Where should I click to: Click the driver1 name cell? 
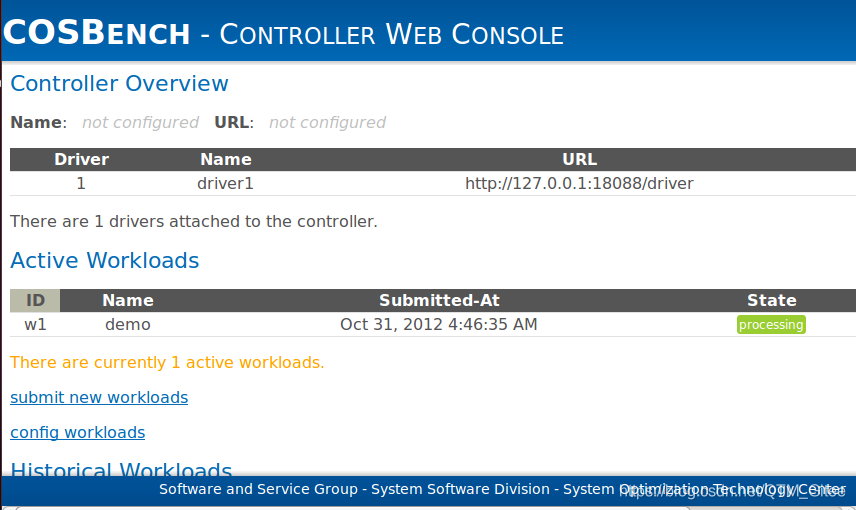(x=225, y=183)
